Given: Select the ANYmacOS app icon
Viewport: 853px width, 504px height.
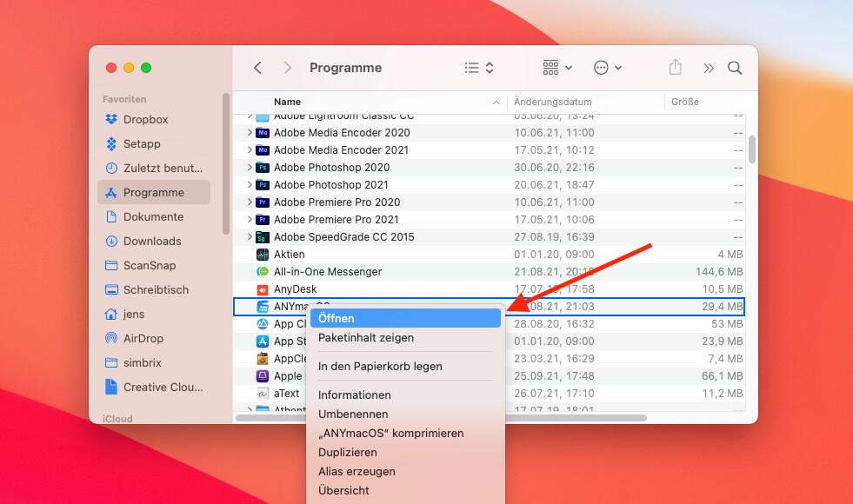Looking at the screenshot, I should (263, 307).
